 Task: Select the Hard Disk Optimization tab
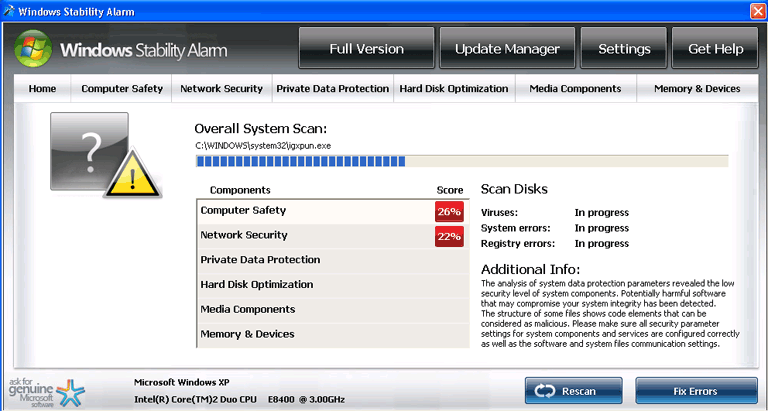coord(454,89)
